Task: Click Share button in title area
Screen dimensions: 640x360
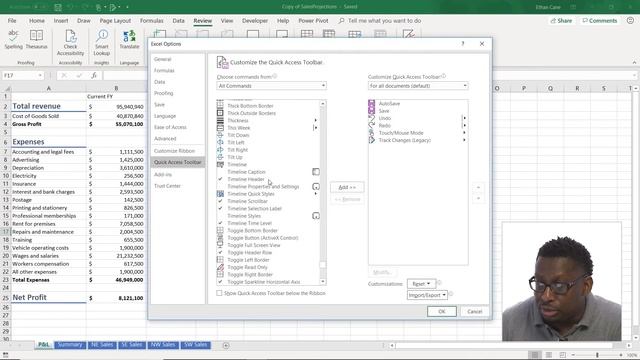Action: point(561,20)
